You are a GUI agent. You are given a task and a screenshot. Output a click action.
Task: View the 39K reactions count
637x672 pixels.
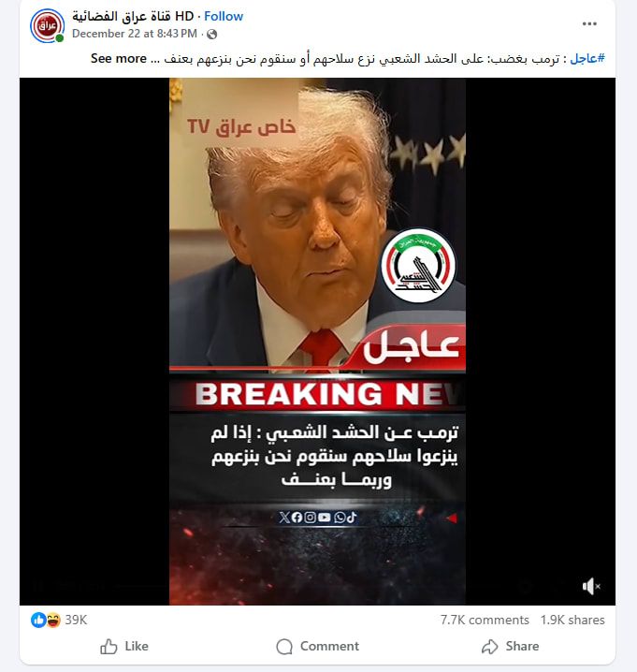pos(76,620)
